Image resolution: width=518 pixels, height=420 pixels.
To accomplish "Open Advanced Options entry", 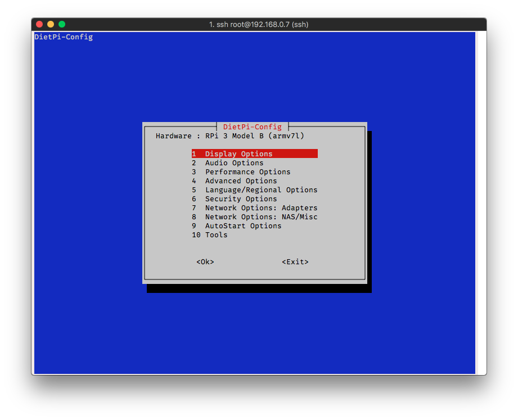I will tap(234, 180).
